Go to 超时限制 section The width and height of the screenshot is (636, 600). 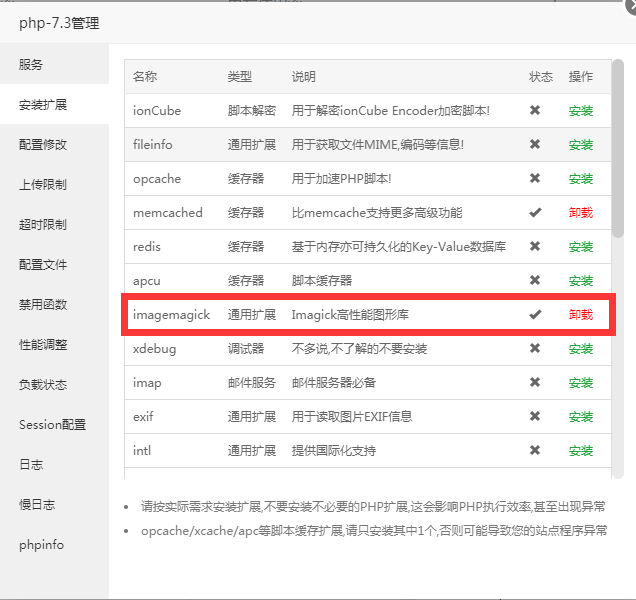43,225
